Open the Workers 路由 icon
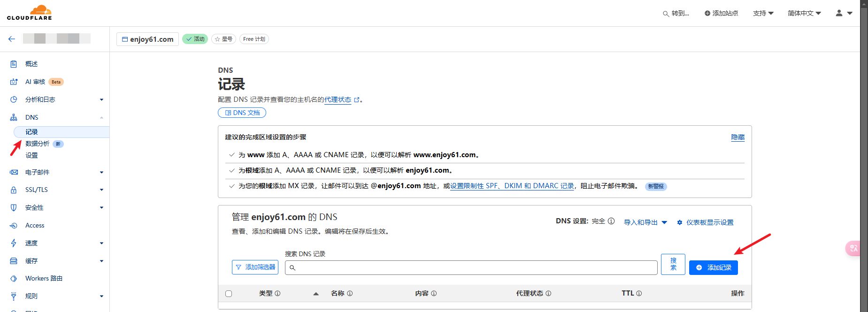 click(x=14, y=279)
